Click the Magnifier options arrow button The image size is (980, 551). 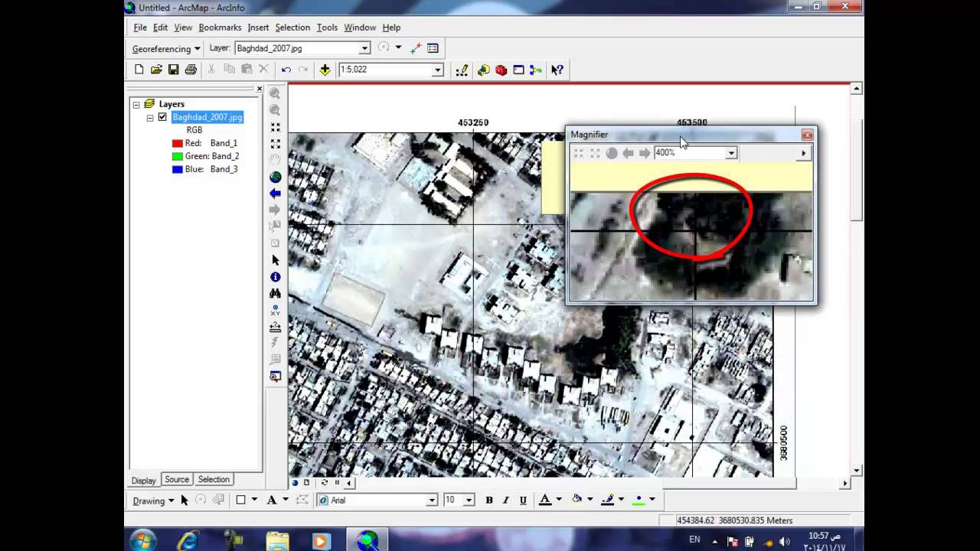tap(803, 153)
